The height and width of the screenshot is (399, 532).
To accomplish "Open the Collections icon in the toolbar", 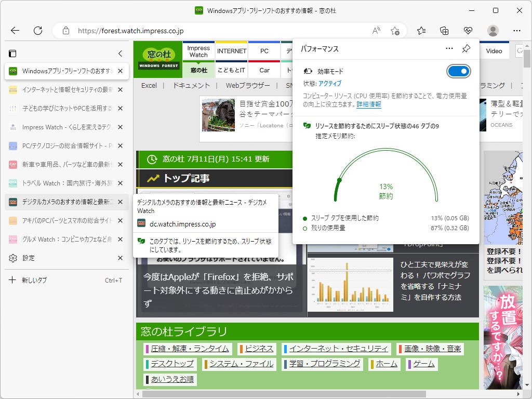I will click(444, 31).
